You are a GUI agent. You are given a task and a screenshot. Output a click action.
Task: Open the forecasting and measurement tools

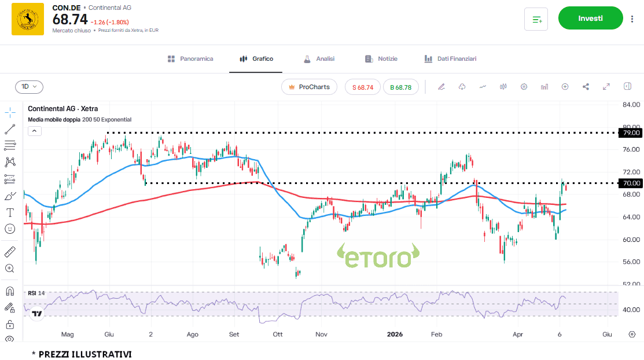tap(10, 179)
